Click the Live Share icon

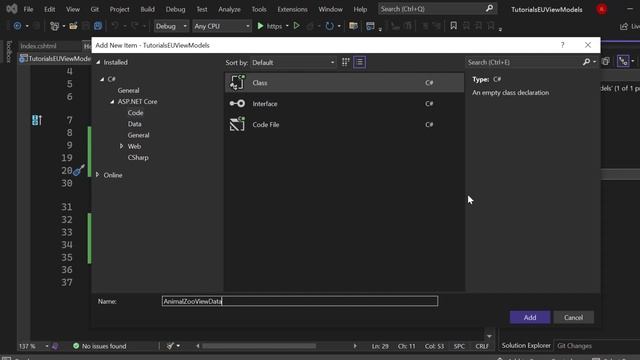624,26
